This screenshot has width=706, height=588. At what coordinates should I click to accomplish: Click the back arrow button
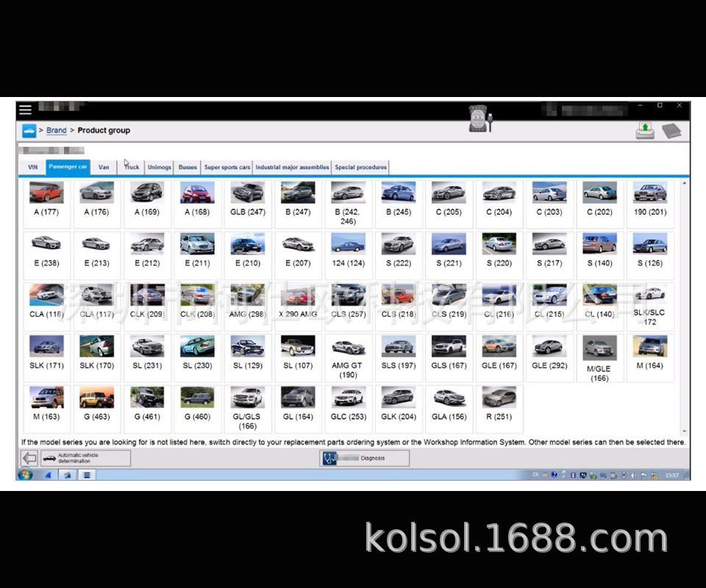tap(29, 458)
